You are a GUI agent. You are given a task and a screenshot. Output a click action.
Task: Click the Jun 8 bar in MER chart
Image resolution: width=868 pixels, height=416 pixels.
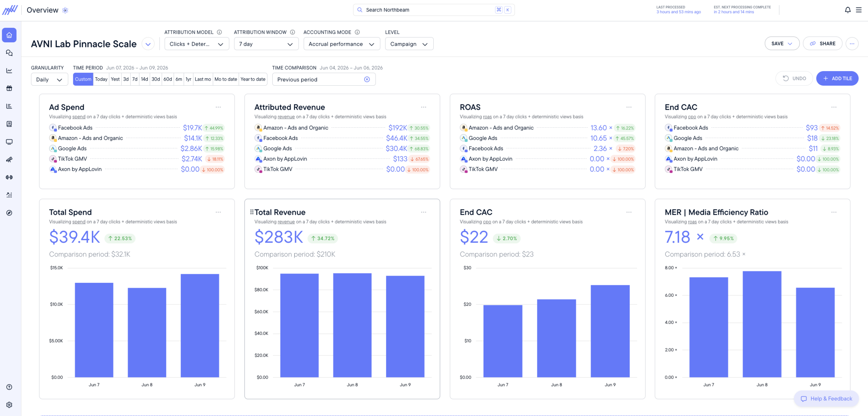pos(762,324)
